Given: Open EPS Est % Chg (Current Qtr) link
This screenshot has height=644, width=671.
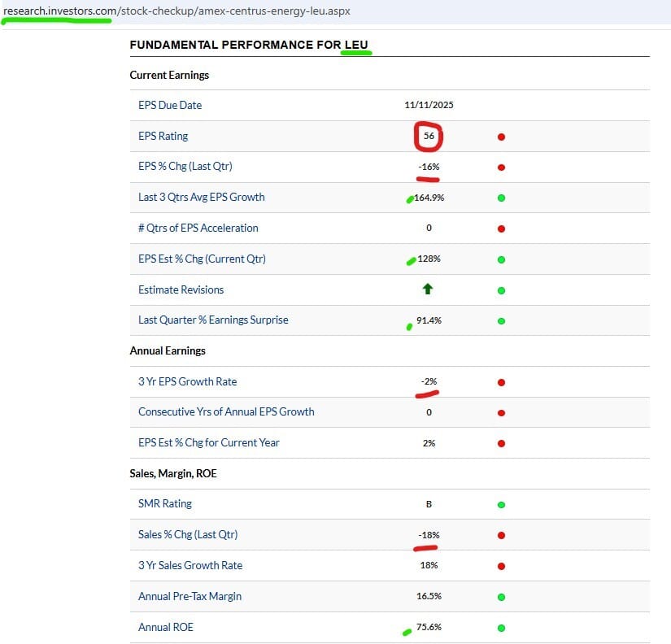Looking at the screenshot, I should (x=202, y=259).
